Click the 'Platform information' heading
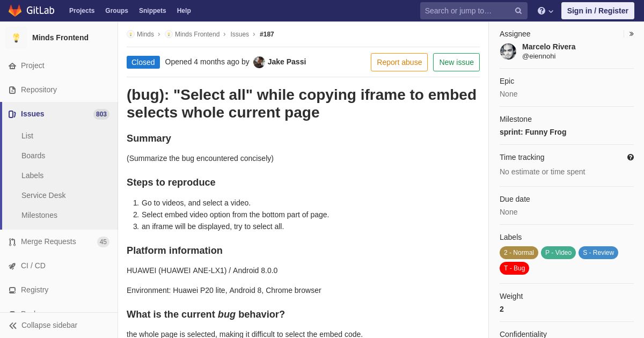The height and width of the screenshot is (338, 644). [174, 251]
